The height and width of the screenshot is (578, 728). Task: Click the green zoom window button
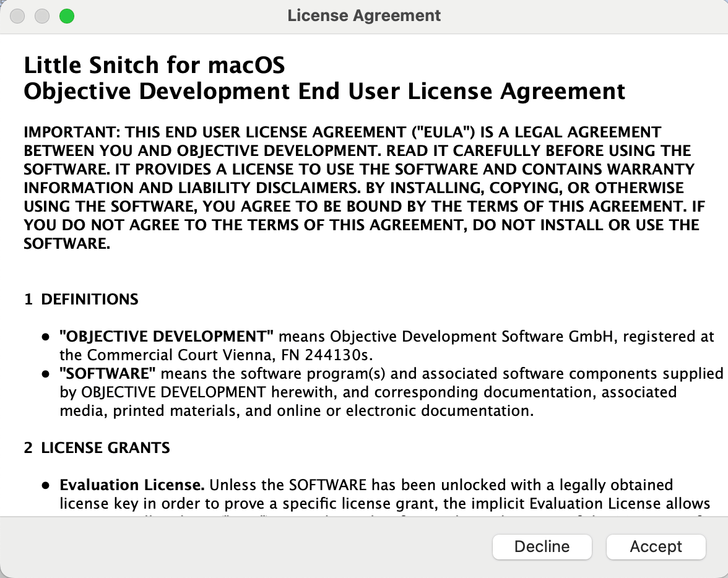67,16
